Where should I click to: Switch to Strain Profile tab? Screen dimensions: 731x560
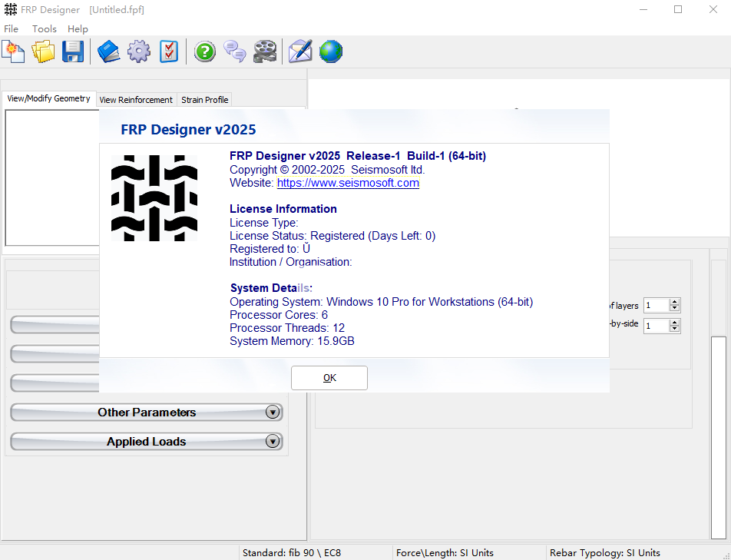pos(205,100)
